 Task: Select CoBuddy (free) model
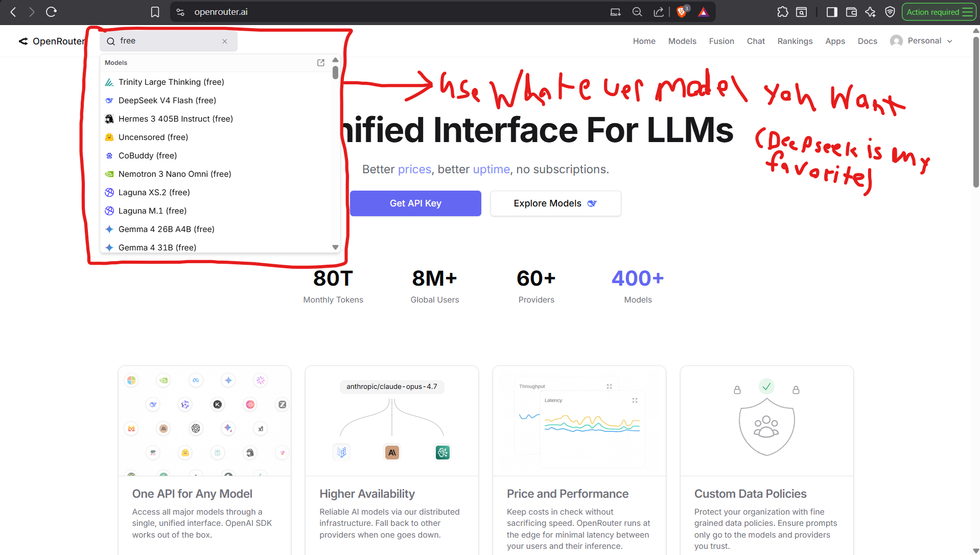click(x=216, y=155)
